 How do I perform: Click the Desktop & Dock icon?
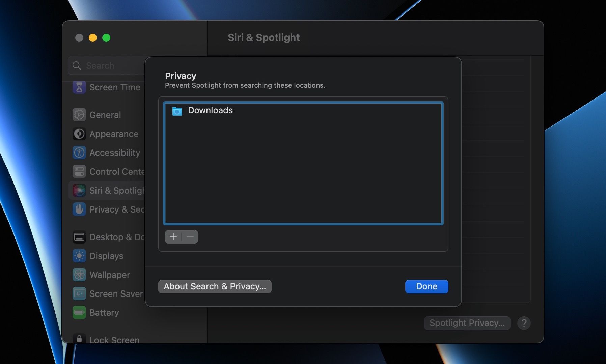[x=79, y=237]
